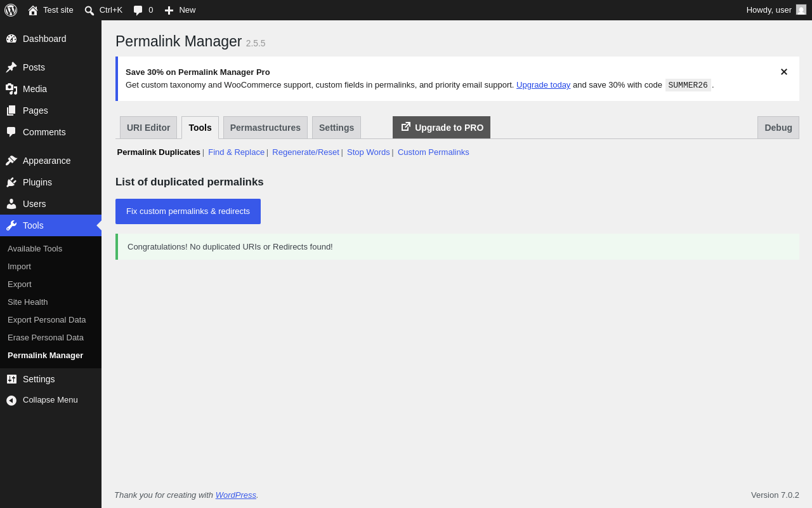Click the Plugins plug icon
Viewport: 812px width, 508px height.
point(11,182)
